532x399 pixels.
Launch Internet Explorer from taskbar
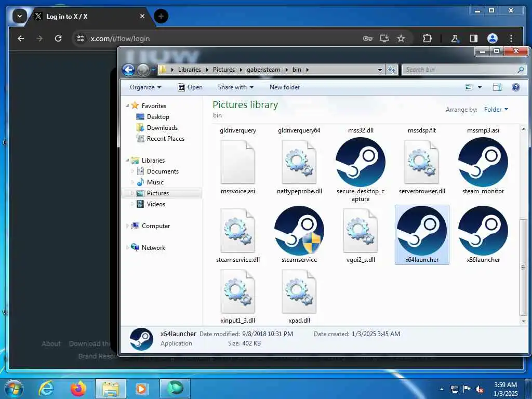click(46, 388)
